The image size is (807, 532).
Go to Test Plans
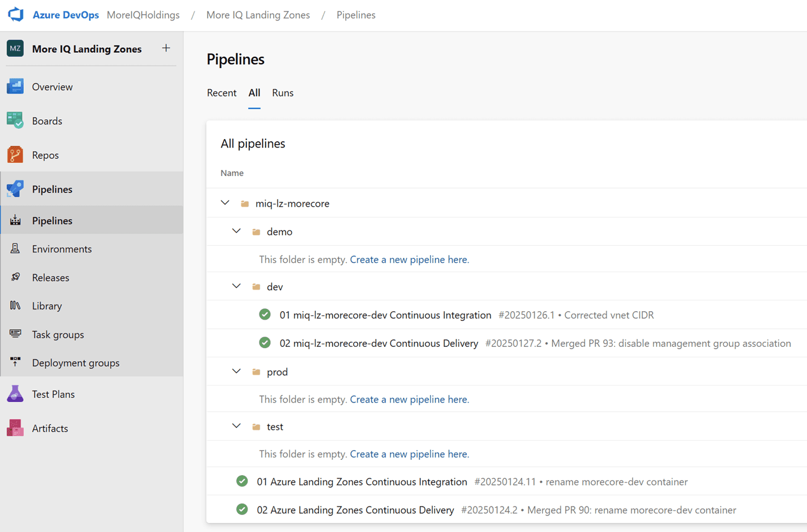point(54,394)
